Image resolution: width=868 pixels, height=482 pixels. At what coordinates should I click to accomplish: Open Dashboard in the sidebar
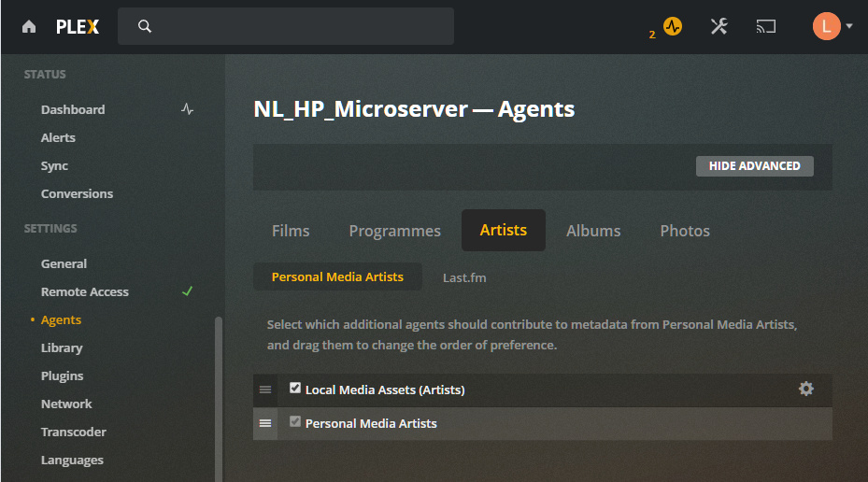(73, 109)
